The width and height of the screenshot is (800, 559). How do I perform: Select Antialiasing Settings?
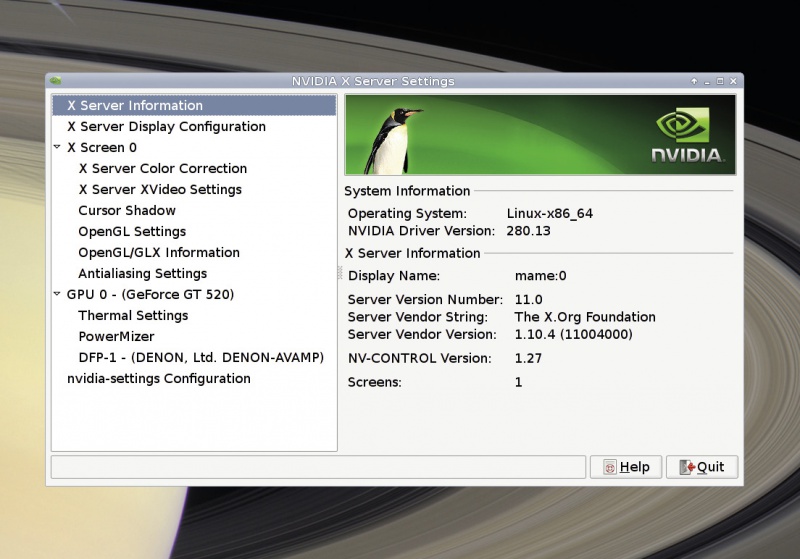143,273
